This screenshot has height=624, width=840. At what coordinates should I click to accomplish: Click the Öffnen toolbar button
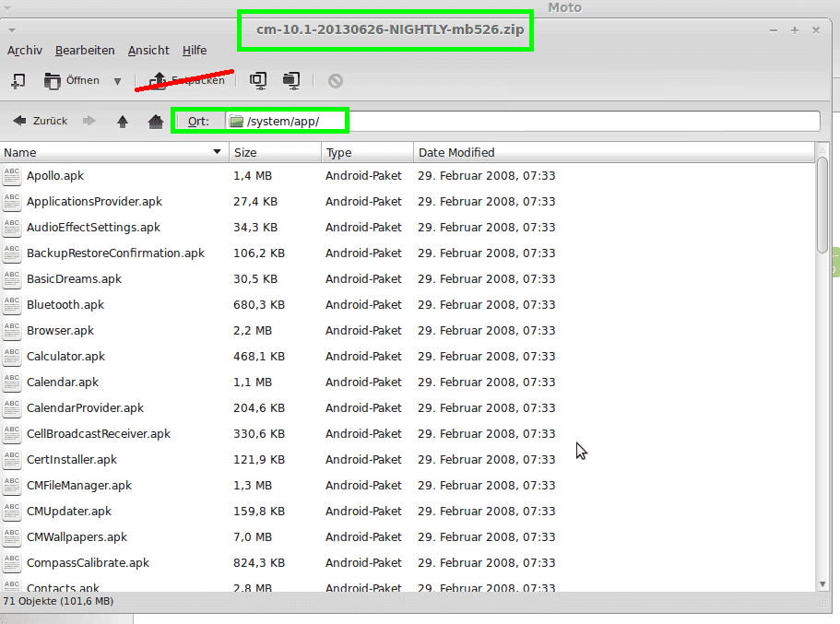[x=72, y=81]
